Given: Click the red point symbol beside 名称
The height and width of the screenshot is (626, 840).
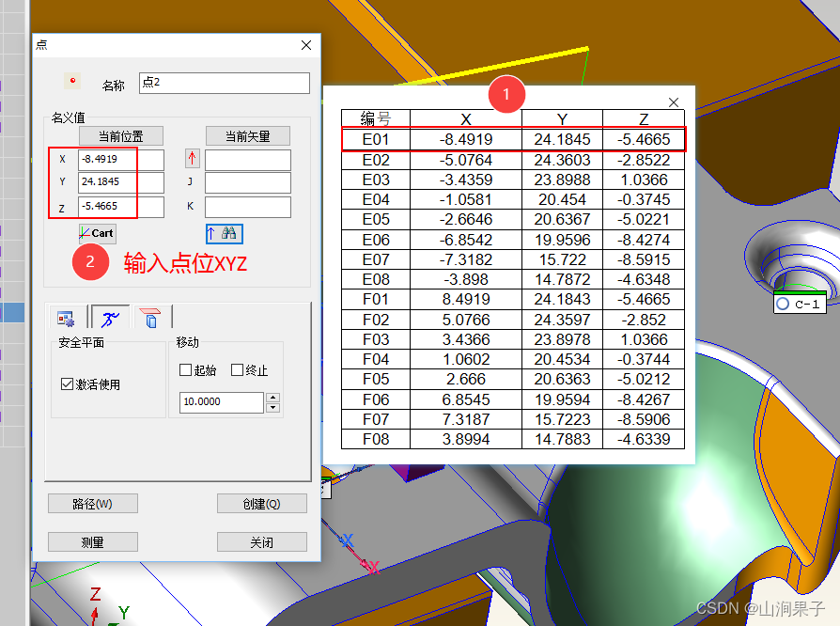Looking at the screenshot, I should coord(70,79).
